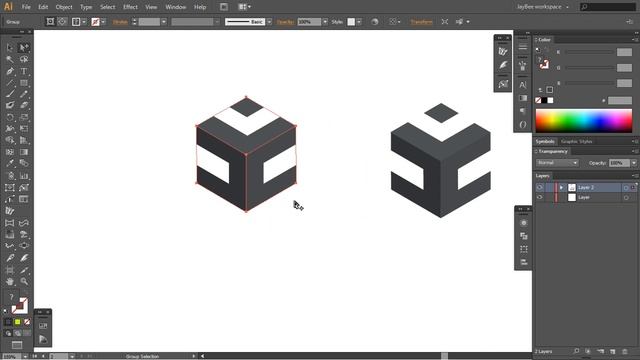Select the Pen tool

pos(10,71)
